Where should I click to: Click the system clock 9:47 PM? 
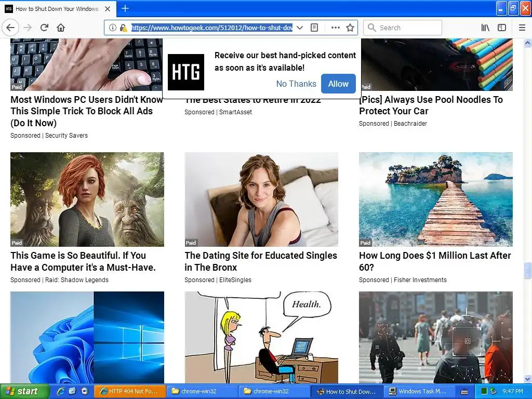pos(513,392)
